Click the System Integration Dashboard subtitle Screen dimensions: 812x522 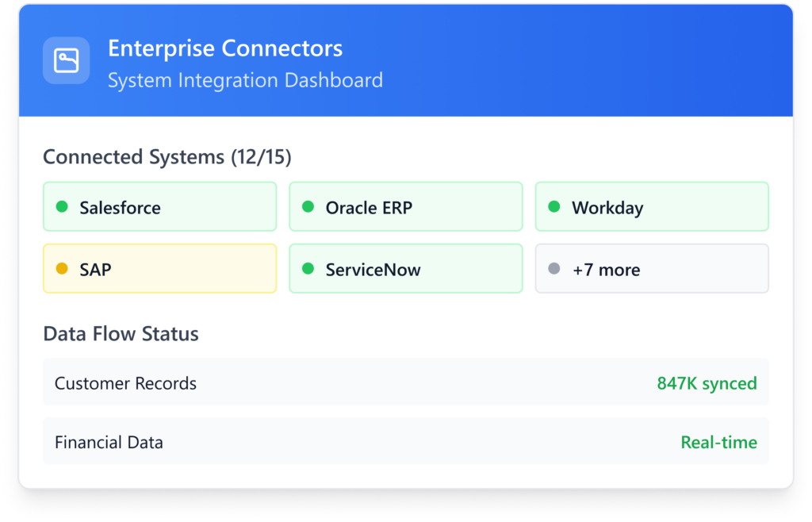246,80
